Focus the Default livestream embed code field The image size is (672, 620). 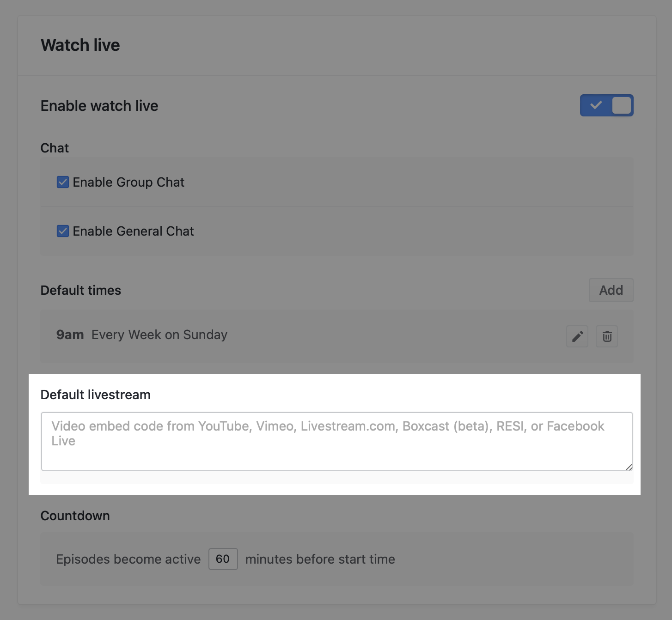coord(336,441)
